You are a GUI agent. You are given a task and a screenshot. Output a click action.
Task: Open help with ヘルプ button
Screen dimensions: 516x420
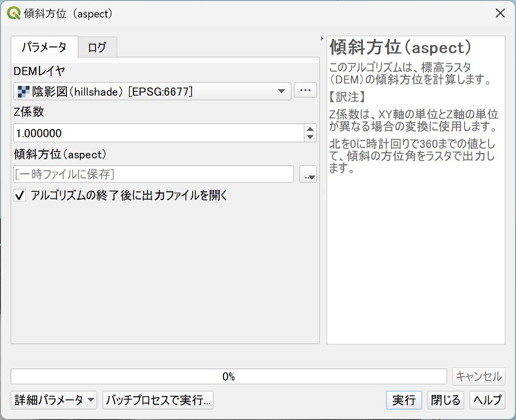(x=487, y=400)
